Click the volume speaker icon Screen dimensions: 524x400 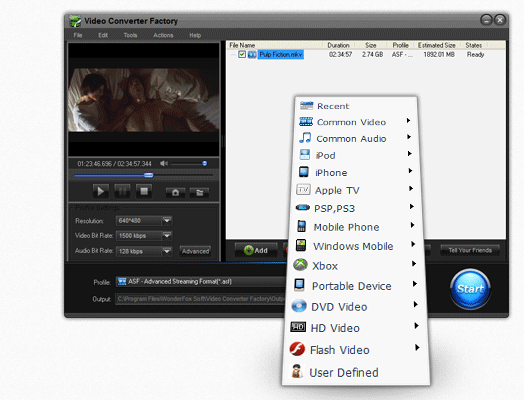point(164,163)
